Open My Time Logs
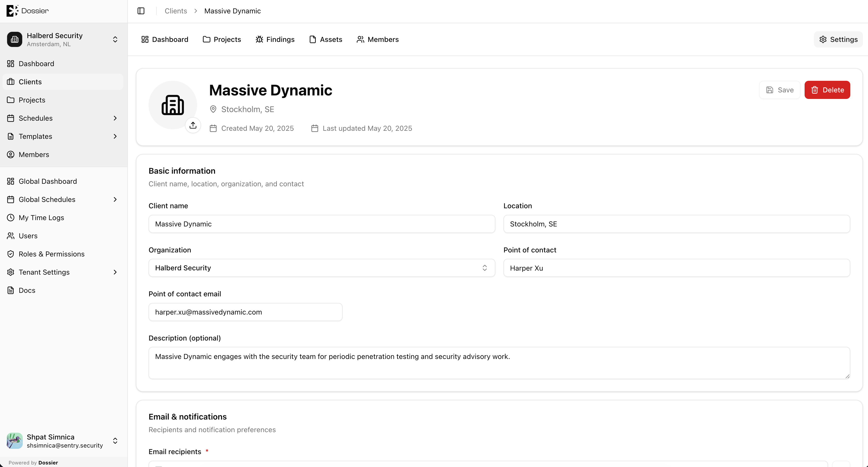The width and height of the screenshot is (868, 467). pyautogui.click(x=63, y=218)
